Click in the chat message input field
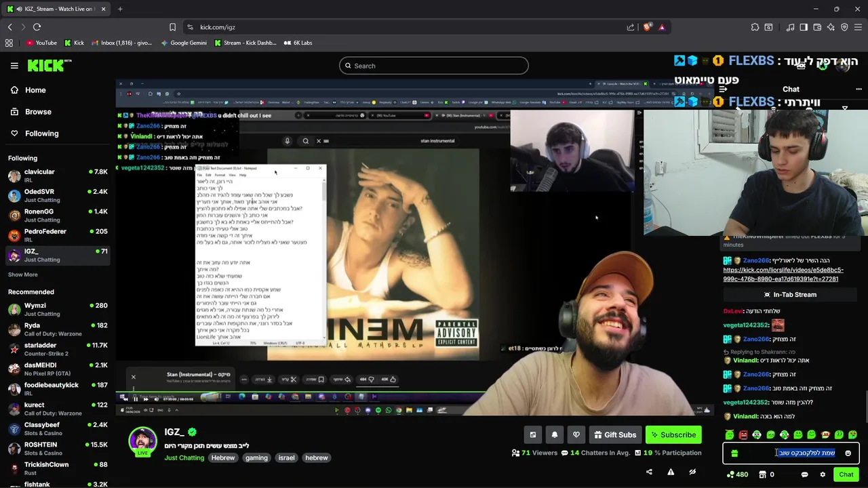The height and width of the screenshot is (488, 868). [791, 453]
